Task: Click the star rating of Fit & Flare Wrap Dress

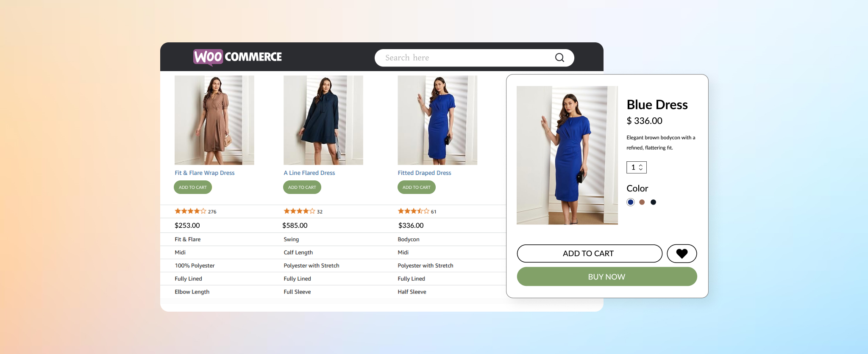Action: (x=190, y=211)
